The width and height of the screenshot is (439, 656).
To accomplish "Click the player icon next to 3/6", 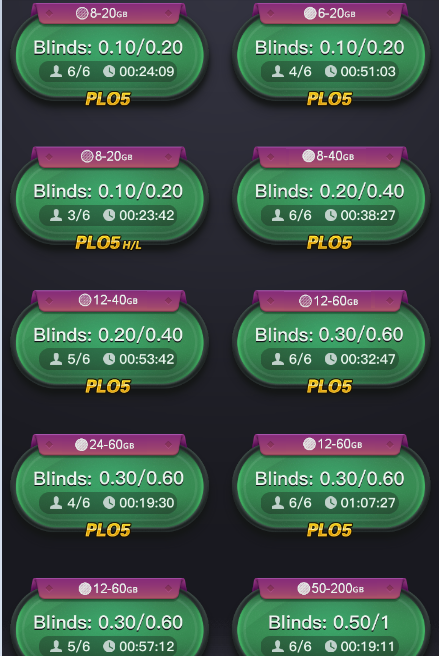I will tap(56, 215).
